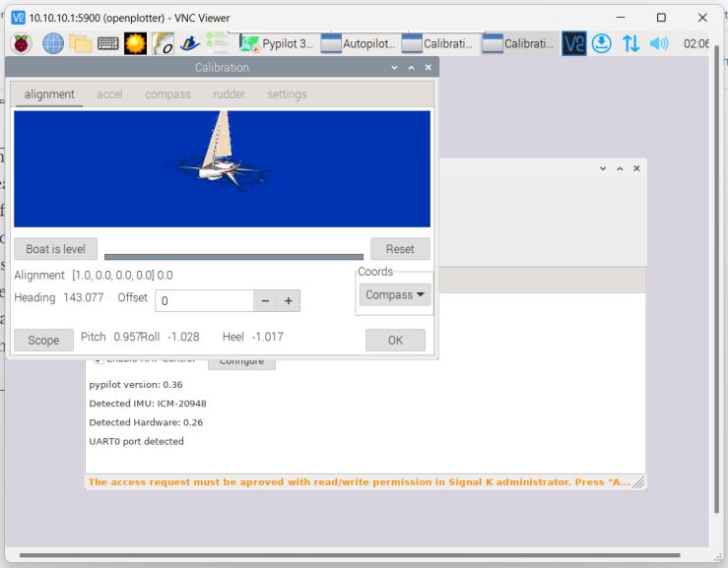728x568 pixels.
Task: Click "Detected IMU: ICM-20948" text
Action: pyautogui.click(x=148, y=404)
